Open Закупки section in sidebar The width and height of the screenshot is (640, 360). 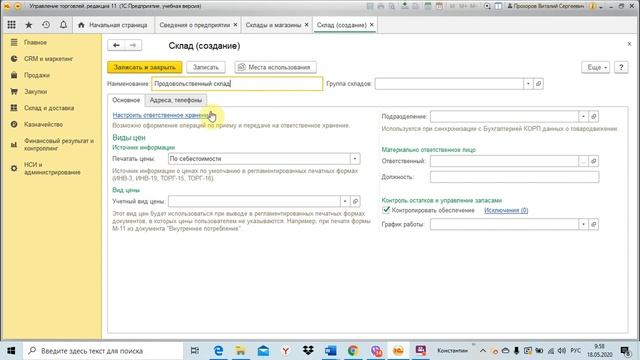point(36,91)
